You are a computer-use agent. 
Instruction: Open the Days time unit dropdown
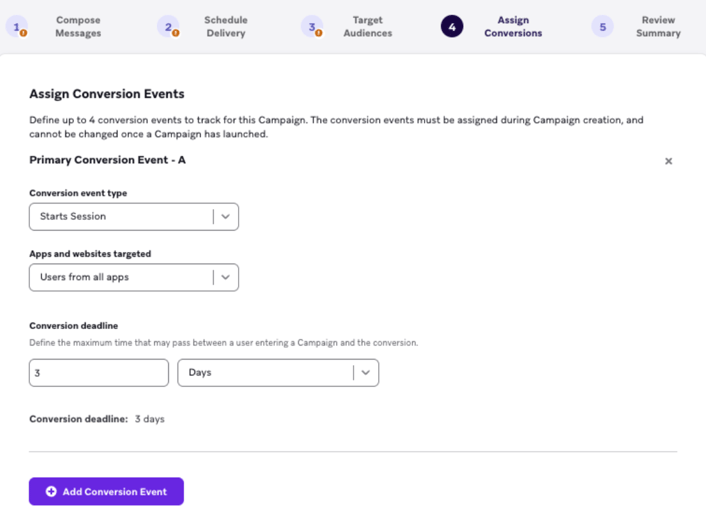pos(278,373)
